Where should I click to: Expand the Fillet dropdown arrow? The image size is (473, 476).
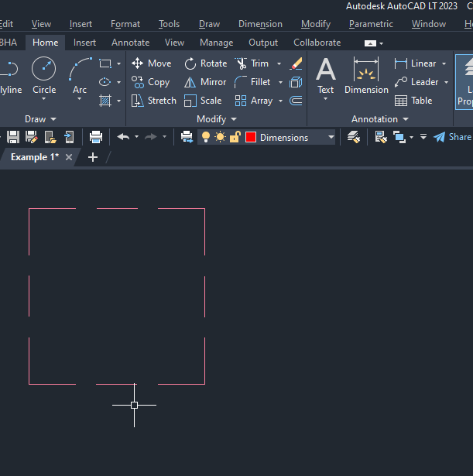(280, 82)
